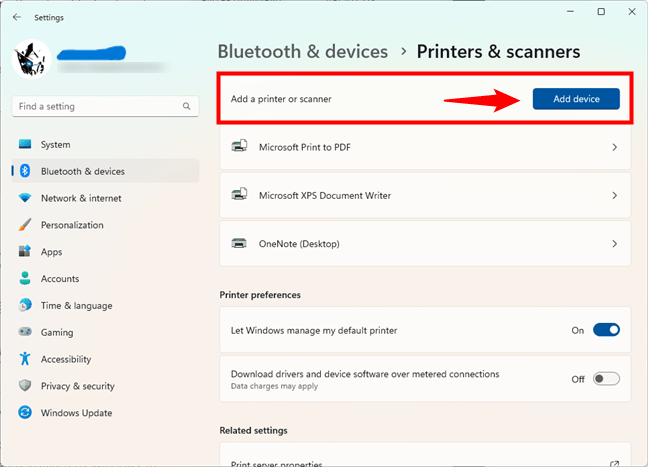Toggle Download drivers over metered connections
648x467 pixels.
point(606,379)
